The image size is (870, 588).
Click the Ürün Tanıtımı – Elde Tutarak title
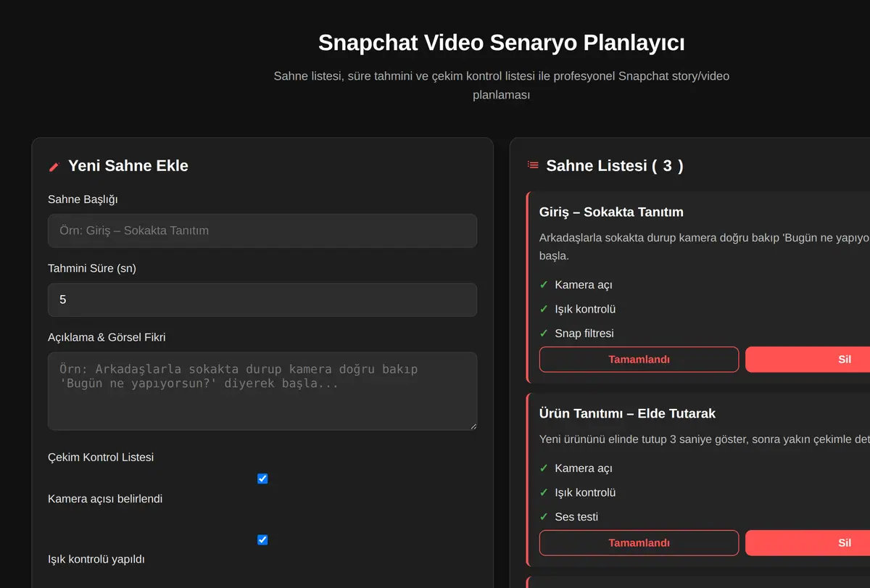pyautogui.click(x=627, y=413)
